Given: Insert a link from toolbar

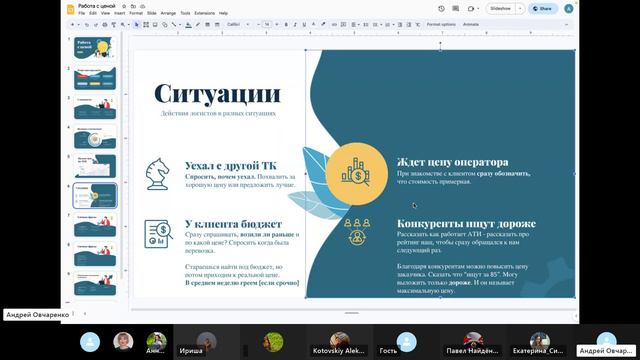Looking at the screenshot, I should pos(334,24).
